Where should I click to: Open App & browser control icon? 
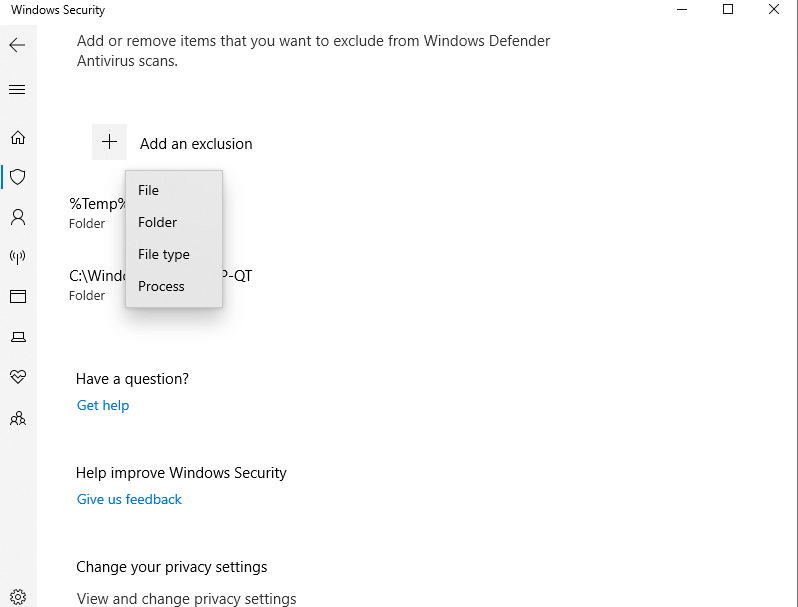pos(17,296)
